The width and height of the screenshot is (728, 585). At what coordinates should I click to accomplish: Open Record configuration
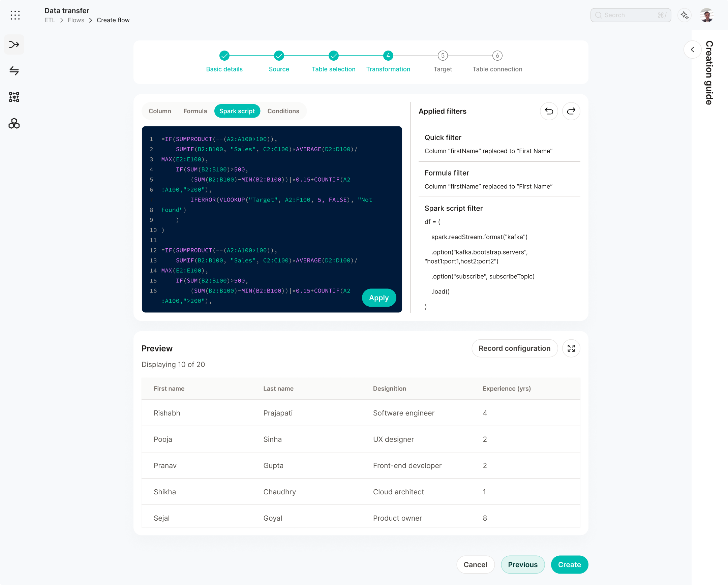514,348
